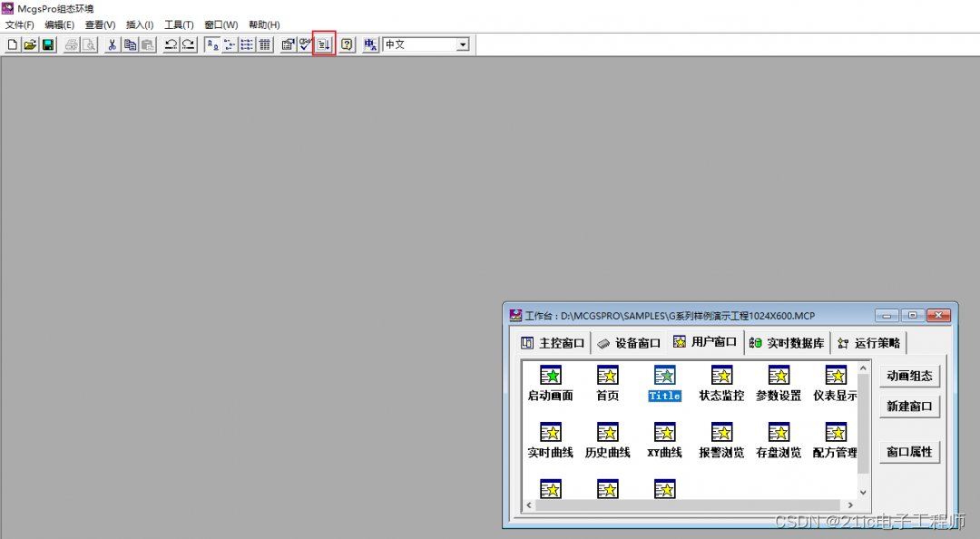Click the window list scroll-down arrow

coord(863,492)
